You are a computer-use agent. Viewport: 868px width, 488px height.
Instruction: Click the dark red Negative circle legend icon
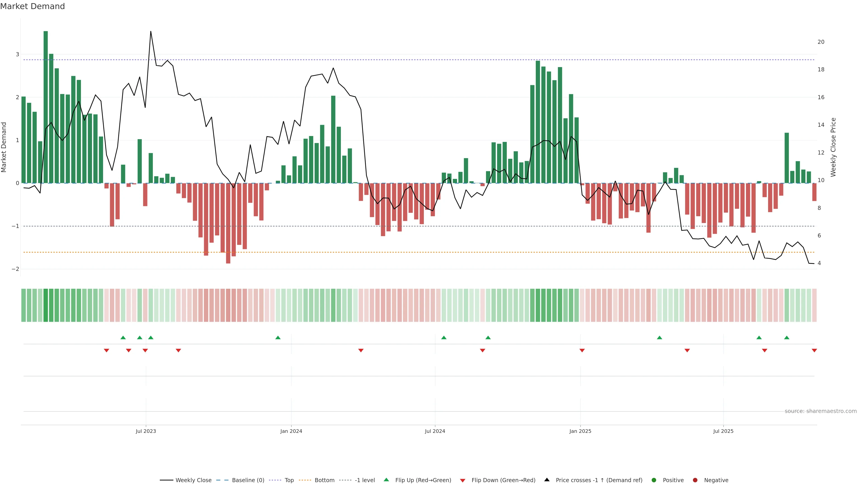tap(695, 480)
